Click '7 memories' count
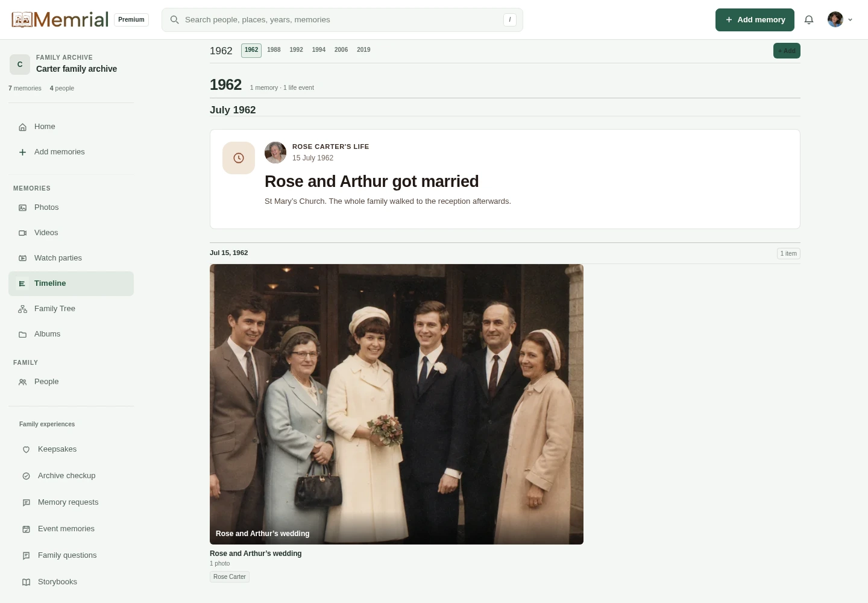This screenshot has width=868, height=603. point(25,88)
